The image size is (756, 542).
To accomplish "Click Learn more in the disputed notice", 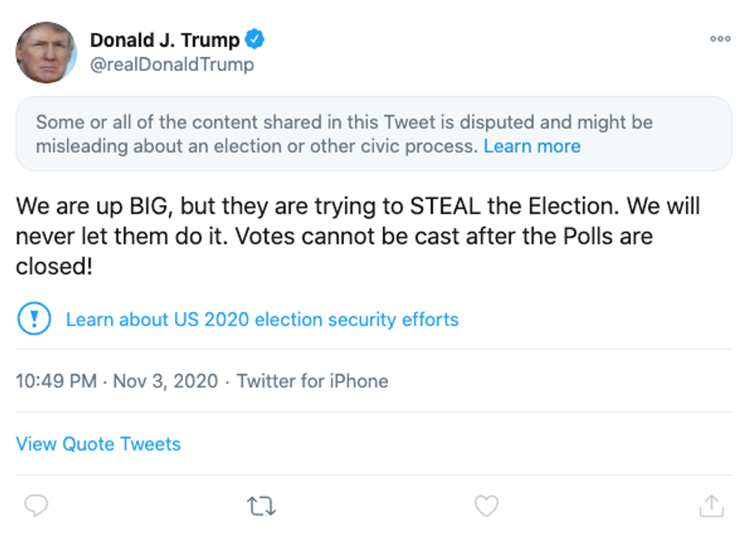I will click(532, 146).
